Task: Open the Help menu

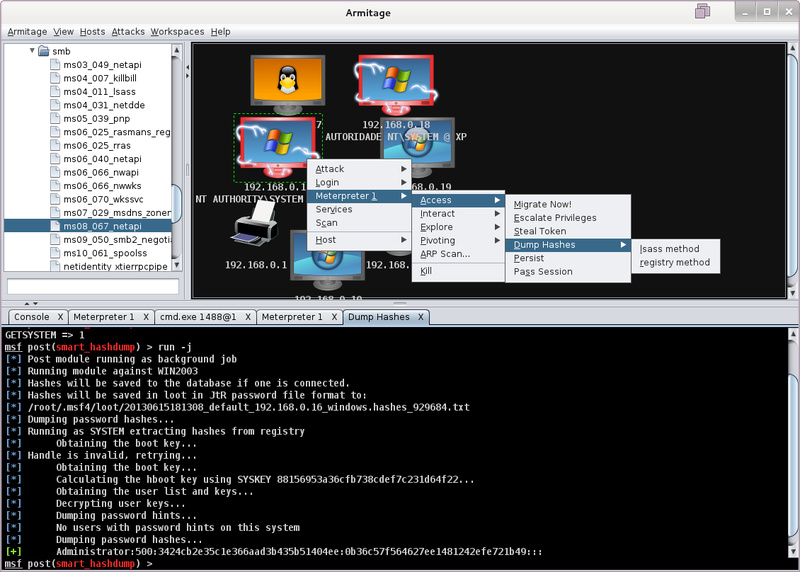Action: 220,32
